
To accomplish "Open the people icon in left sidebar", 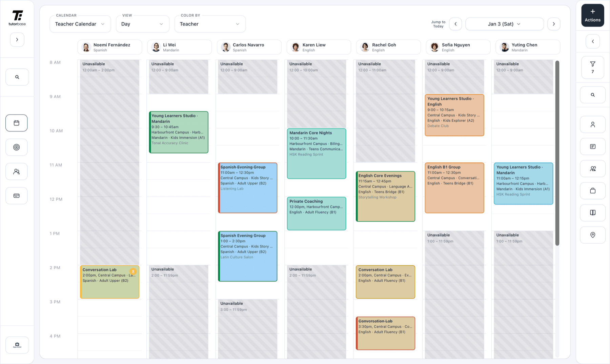I will click(x=16, y=171).
